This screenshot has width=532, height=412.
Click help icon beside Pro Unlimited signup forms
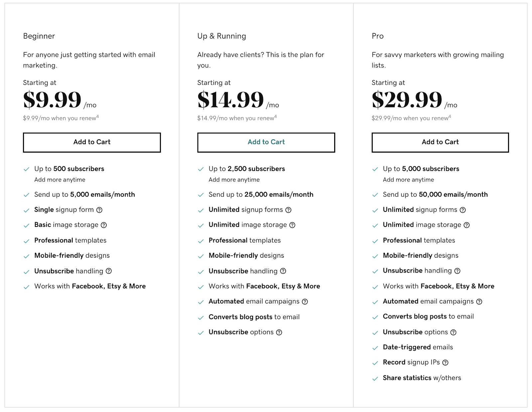coord(463,210)
